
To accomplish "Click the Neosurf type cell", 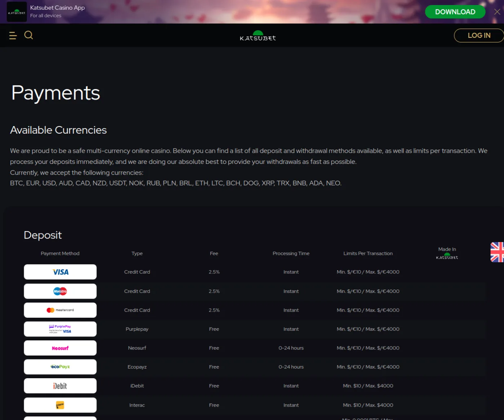I will click(137, 348).
